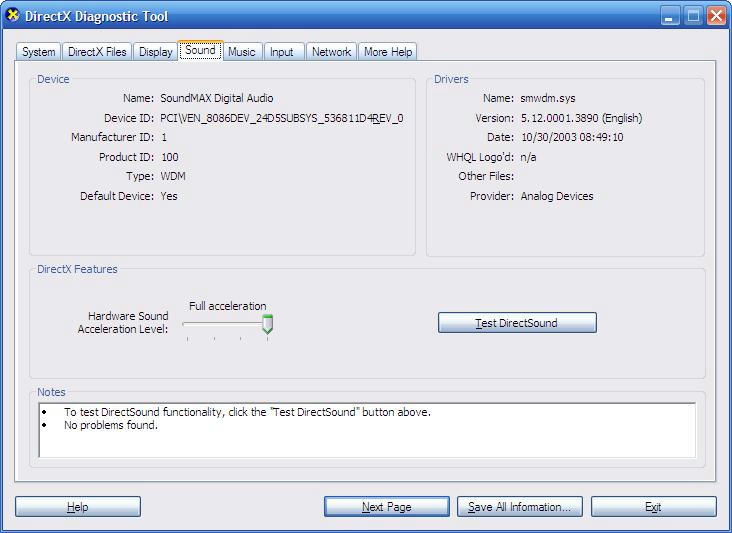Go to Next Page
Image resolution: width=732 pixels, height=533 pixels.
[x=387, y=507]
